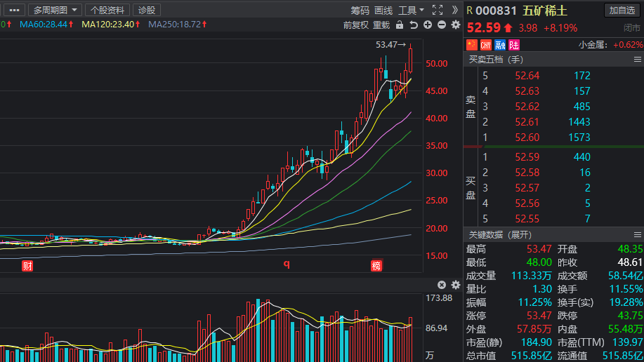Expand the 工具 tools dropdown
The image size is (644, 362).
click(411, 10)
